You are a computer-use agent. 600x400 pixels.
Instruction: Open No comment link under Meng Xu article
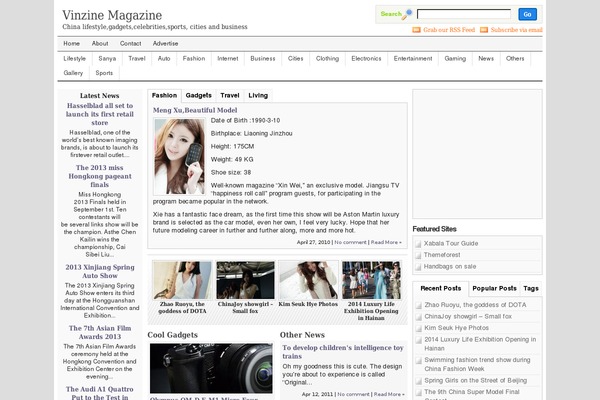[x=350, y=243]
